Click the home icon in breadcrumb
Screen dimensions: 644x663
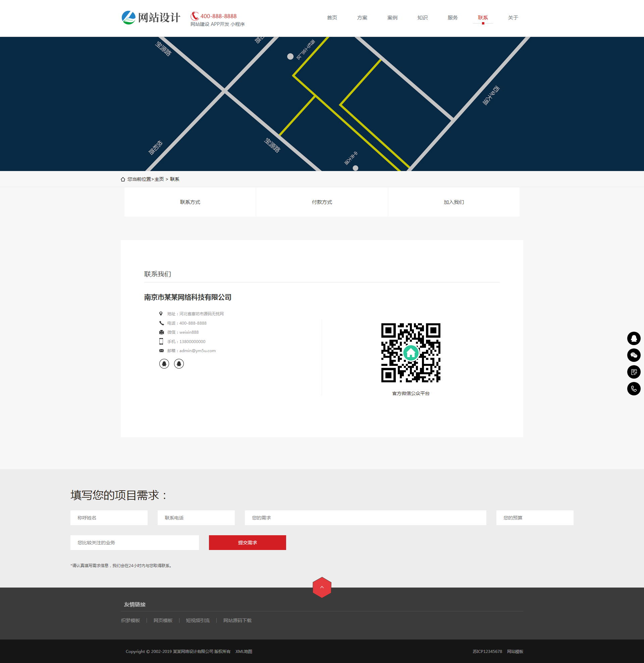pyautogui.click(x=123, y=179)
